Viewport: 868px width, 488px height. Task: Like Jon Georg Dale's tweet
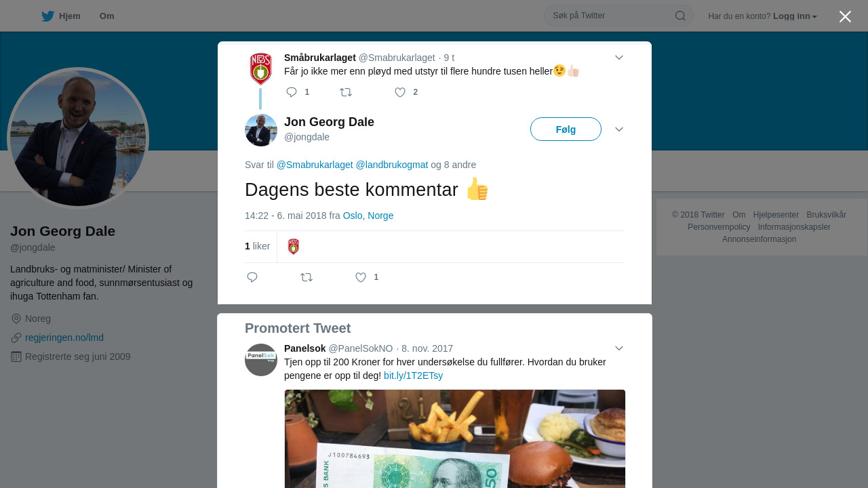click(361, 277)
